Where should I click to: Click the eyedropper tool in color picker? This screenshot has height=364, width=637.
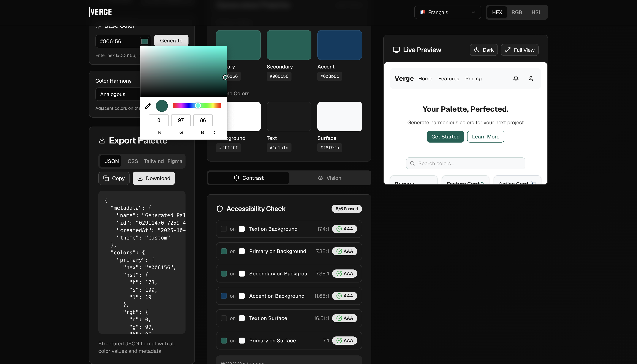pyautogui.click(x=148, y=106)
